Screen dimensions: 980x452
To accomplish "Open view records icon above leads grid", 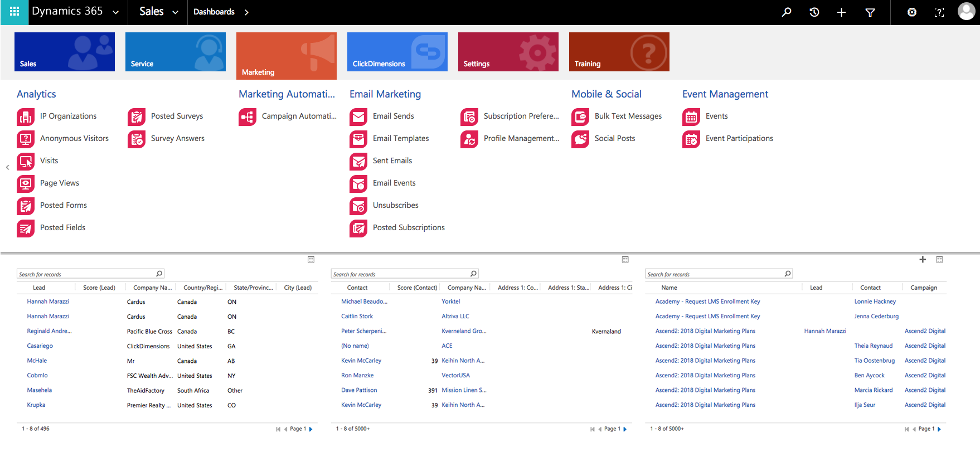I will tap(311, 259).
